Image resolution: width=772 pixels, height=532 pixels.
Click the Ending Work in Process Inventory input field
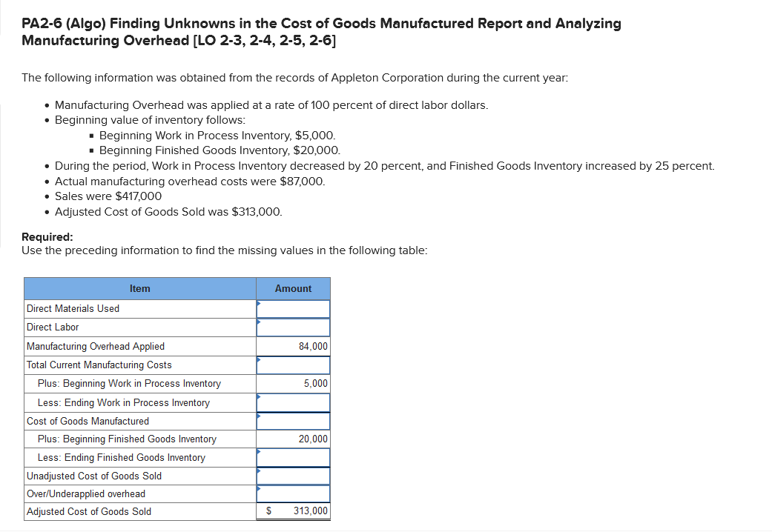coord(293,402)
